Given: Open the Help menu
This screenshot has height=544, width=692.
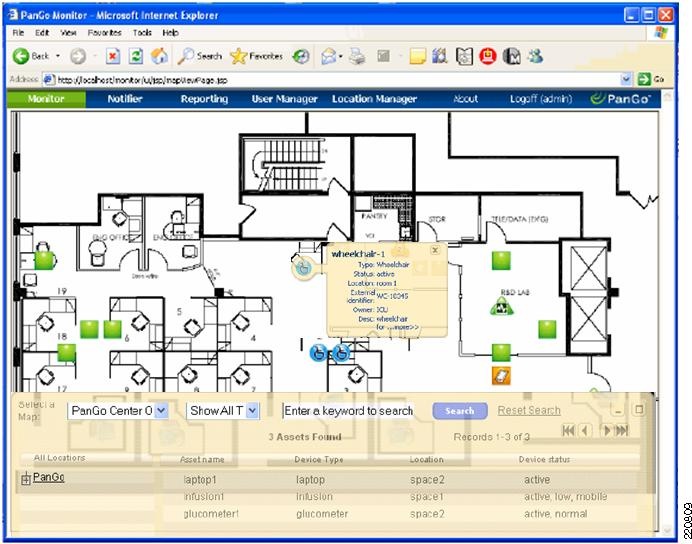Looking at the screenshot, I should (170, 33).
